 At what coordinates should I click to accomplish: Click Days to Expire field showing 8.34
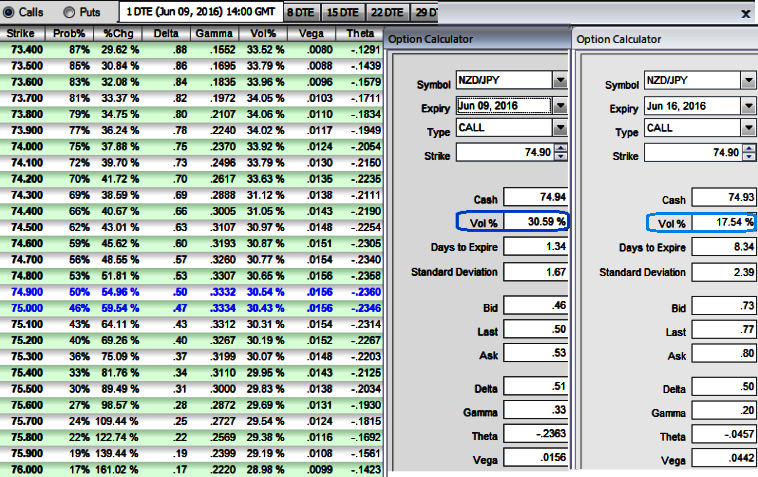tap(725, 247)
